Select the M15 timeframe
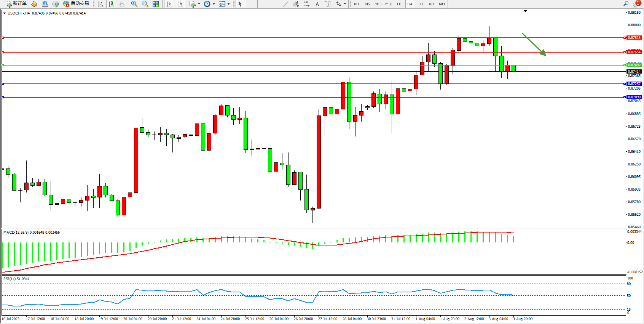 tap(378, 4)
